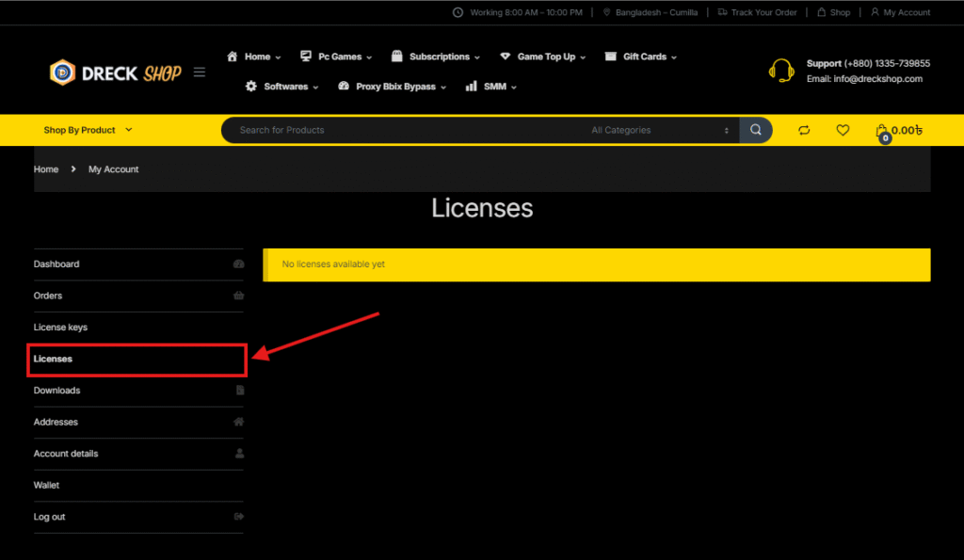Open License keys in account sidebar
The height and width of the screenshot is (560, 964).
click(139, 328)
